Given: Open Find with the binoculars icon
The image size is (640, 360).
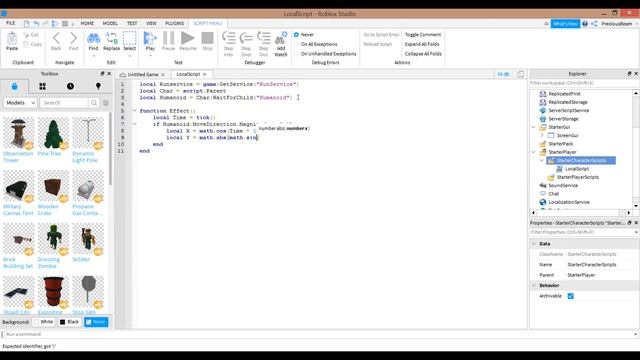Looking at the screenshot, I should [93, 39].
